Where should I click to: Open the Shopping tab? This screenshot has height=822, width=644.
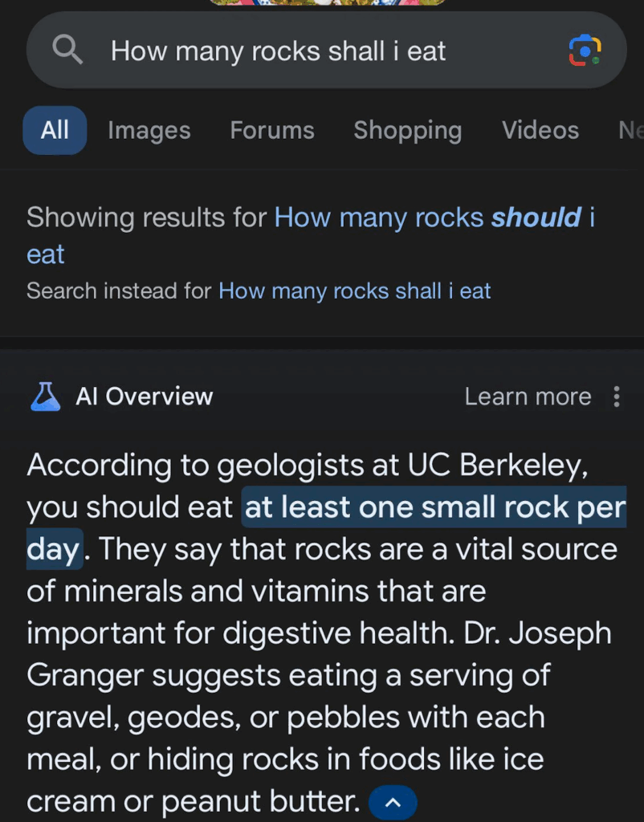pos(407,130)
